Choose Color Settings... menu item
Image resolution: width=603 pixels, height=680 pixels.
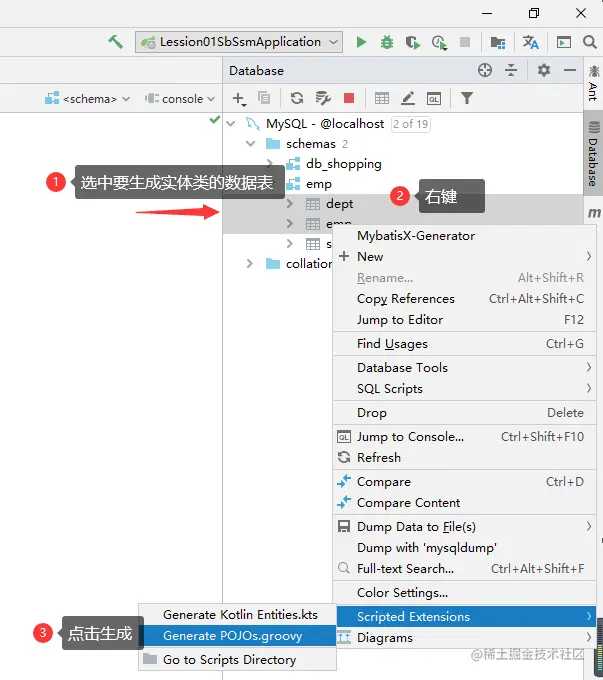(x=464, y=593)
